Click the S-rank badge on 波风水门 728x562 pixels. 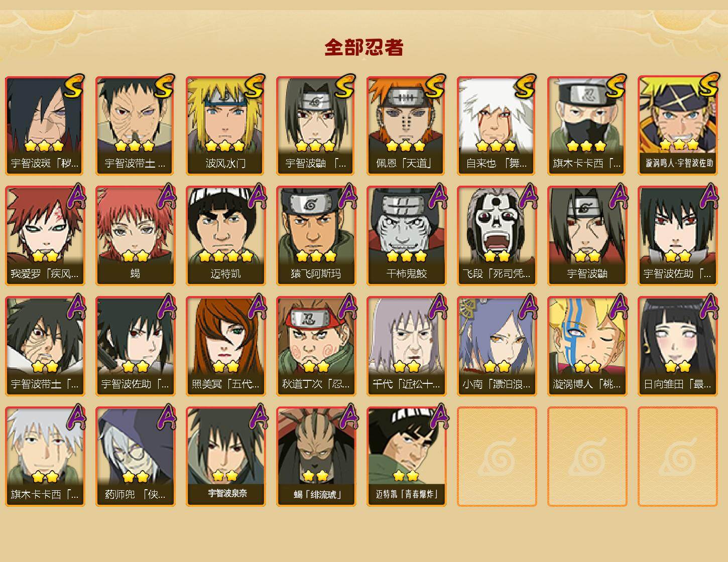point(255,86)
